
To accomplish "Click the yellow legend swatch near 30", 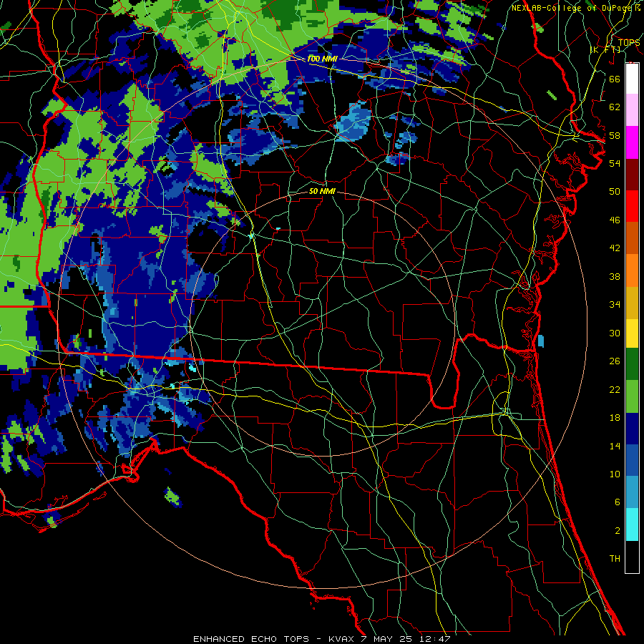I will pyautogui.click(x=632, y=333).
